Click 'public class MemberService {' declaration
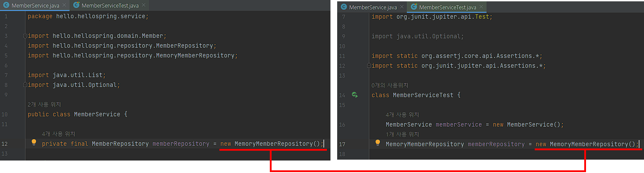The image size is (644, 173). click(77, 114)
